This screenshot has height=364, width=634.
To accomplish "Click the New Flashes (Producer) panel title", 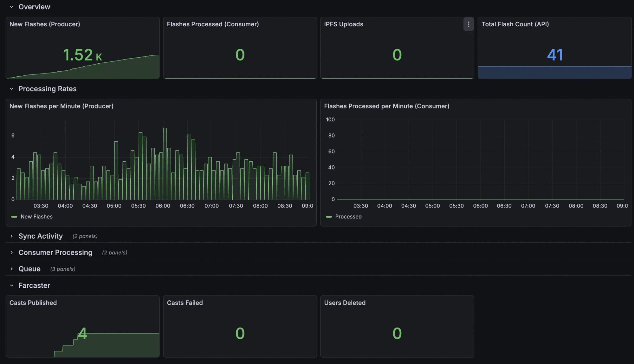I will coord(45,24).
